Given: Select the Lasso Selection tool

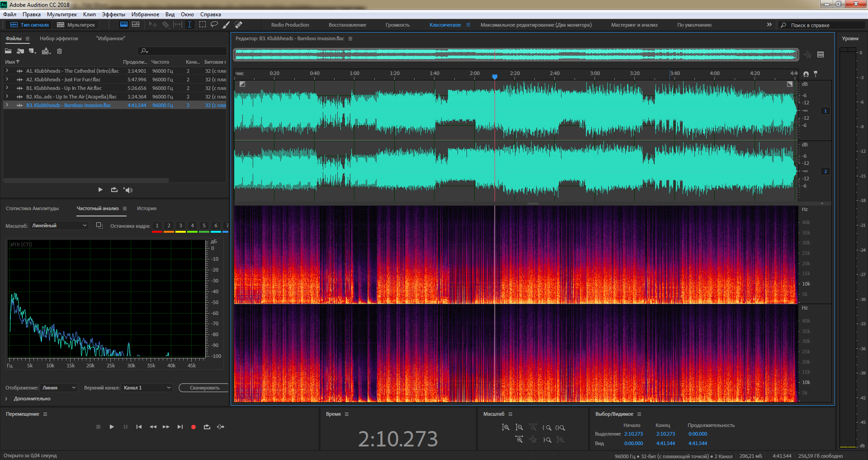Looking at the screenshot, I should 214,25.
